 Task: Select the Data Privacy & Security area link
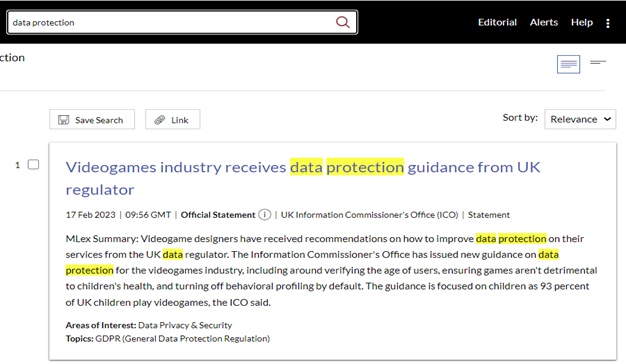[185, 325]
